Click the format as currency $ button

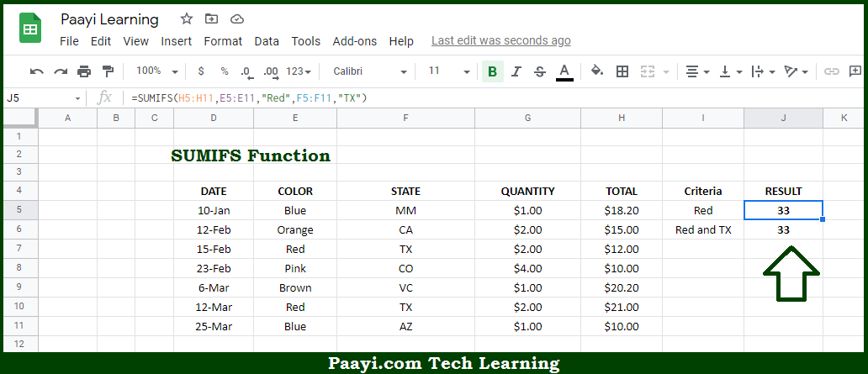click(x=201, y=71)
